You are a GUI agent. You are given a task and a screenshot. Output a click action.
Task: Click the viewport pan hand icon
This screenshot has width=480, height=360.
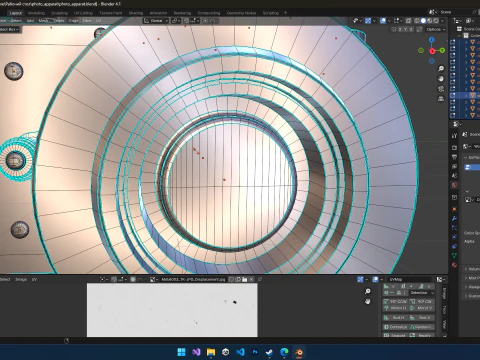pyautogui.click(x=441, y=79)
